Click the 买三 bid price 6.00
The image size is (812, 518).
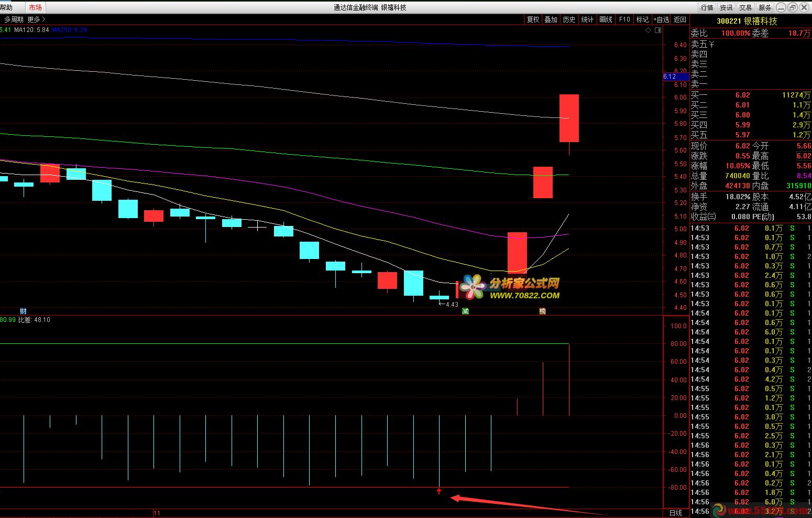coord(742,115)
